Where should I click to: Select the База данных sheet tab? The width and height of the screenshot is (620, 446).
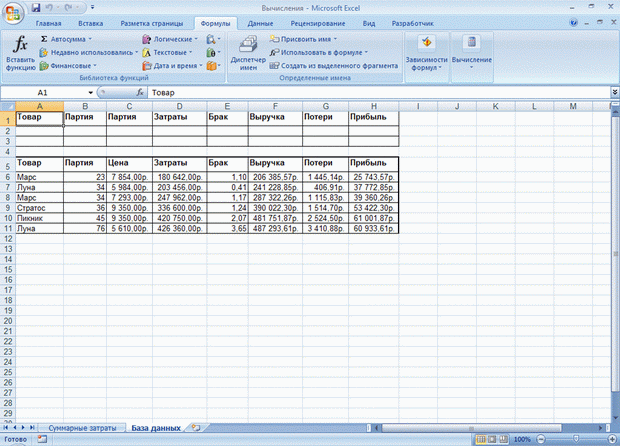pyautogui.click(x=156, y=428)
